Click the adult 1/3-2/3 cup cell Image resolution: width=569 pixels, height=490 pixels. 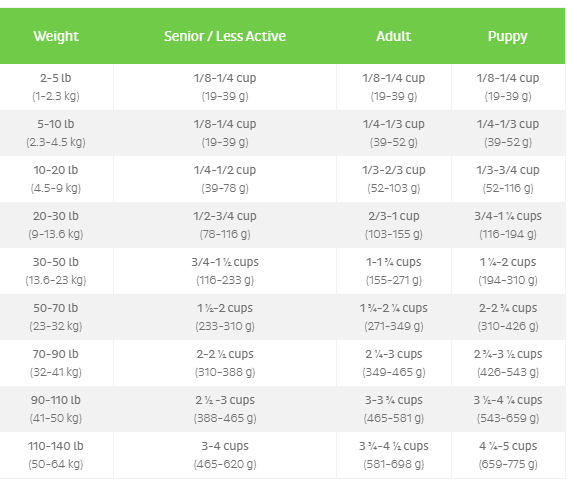pyautogui.click(x=394, y=179)
